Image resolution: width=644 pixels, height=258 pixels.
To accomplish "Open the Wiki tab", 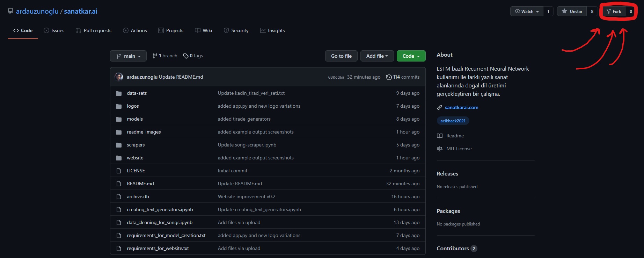I will pos(204,30).
